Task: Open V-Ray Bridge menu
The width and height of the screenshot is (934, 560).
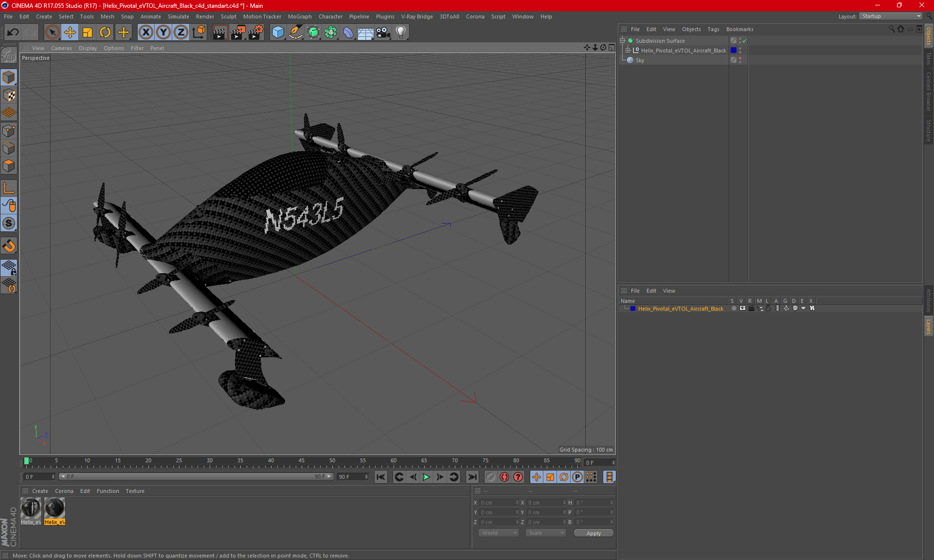Action: (417, 17)
